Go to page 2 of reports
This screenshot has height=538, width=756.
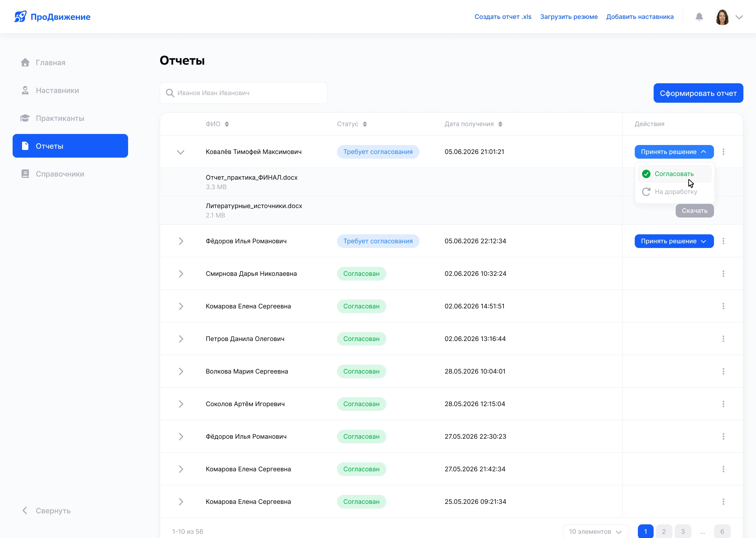point(664,531)
